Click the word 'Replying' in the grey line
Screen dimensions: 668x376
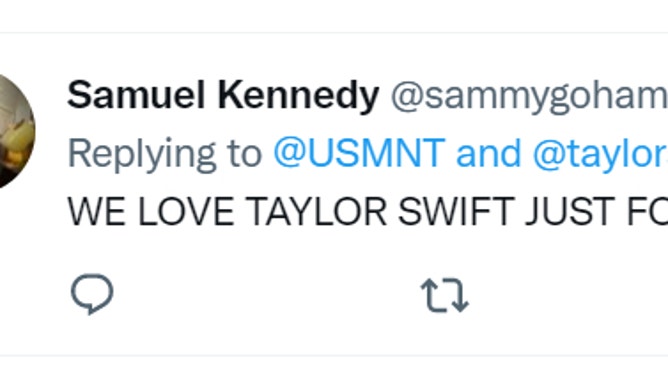(142, 155)
